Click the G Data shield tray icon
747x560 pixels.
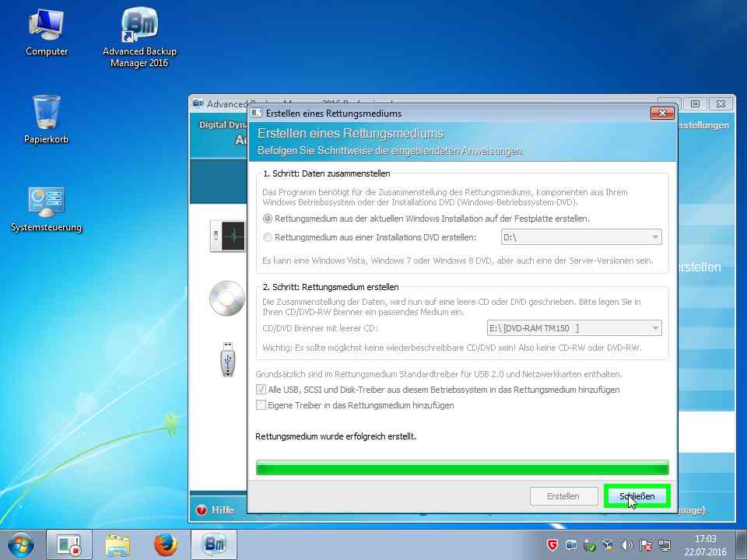552,544
